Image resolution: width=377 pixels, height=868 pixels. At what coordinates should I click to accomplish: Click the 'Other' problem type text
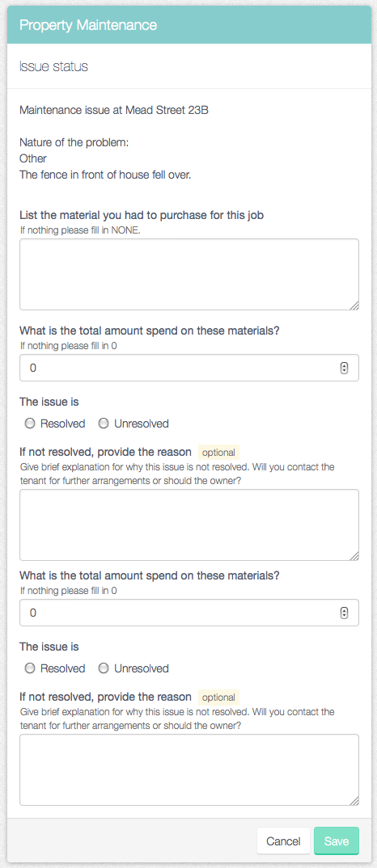[x=32, y=159]
